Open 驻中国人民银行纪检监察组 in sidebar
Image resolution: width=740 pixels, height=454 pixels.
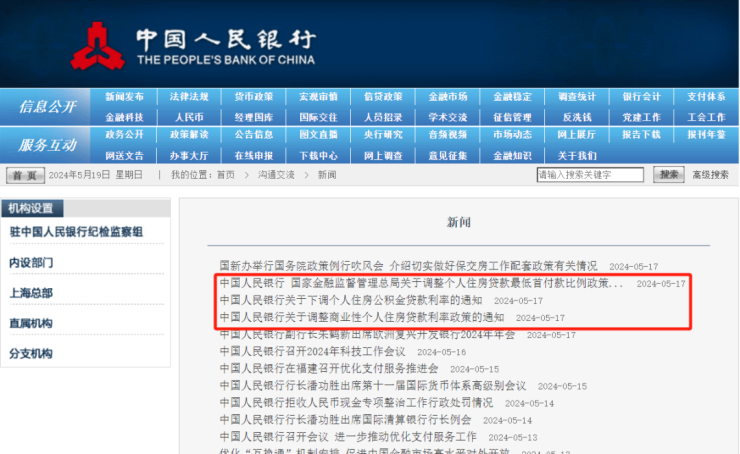click(x=76, y=232)
